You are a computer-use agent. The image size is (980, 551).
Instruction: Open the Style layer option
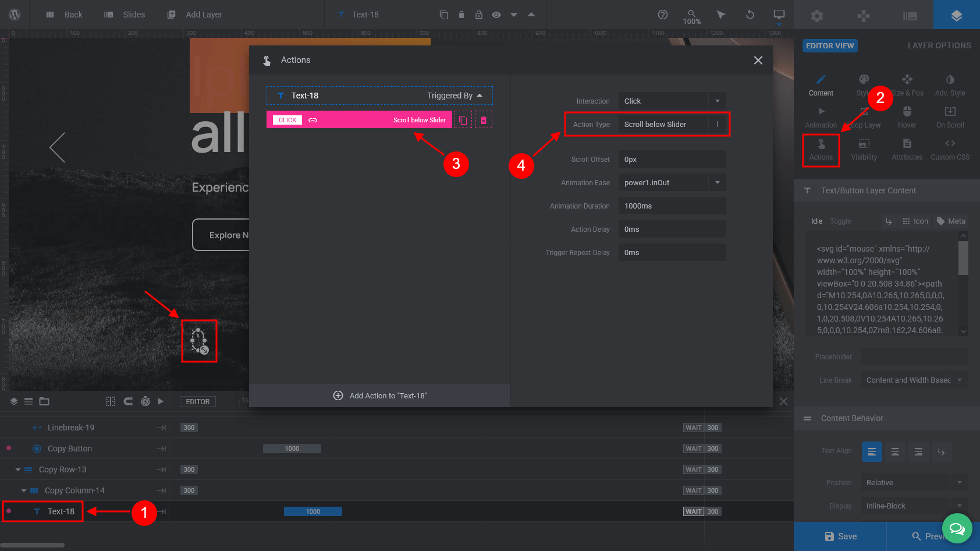(x=864, y=85)
